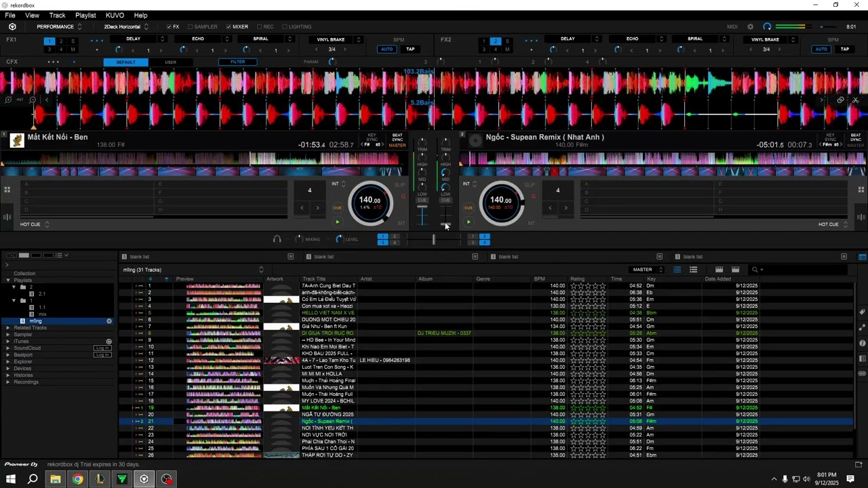Click CFX FILTER button
This screenshot has height=488, width=868.
tap(237, 62)
